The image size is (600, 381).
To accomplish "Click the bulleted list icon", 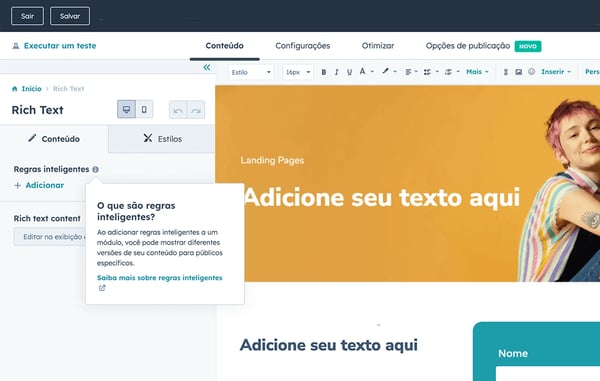I will (x=427, y=72).
